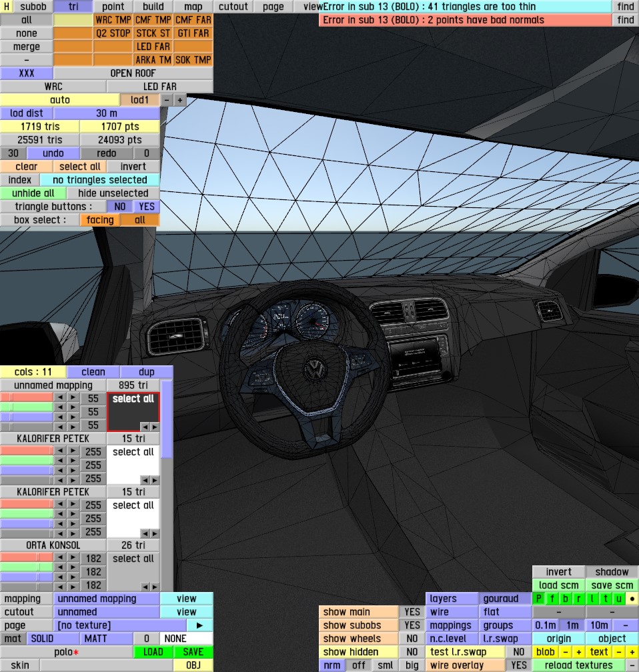The height and width of the screenshot is (672, 639).
Task: Click the reload textures button
Action: pos(578,665)
